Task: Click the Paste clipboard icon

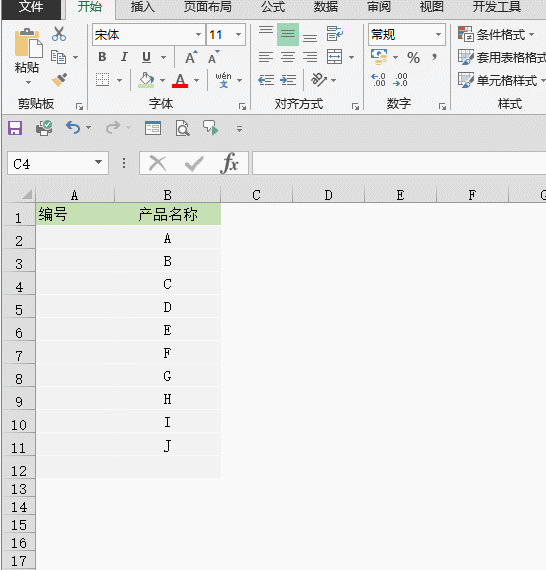Action: (x=28, y=43)
